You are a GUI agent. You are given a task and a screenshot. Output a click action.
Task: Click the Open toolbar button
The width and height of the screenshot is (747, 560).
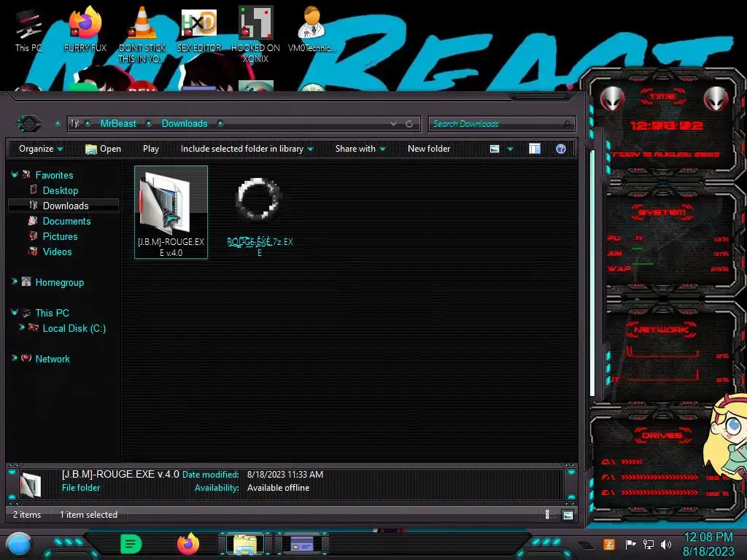point(103,149)
